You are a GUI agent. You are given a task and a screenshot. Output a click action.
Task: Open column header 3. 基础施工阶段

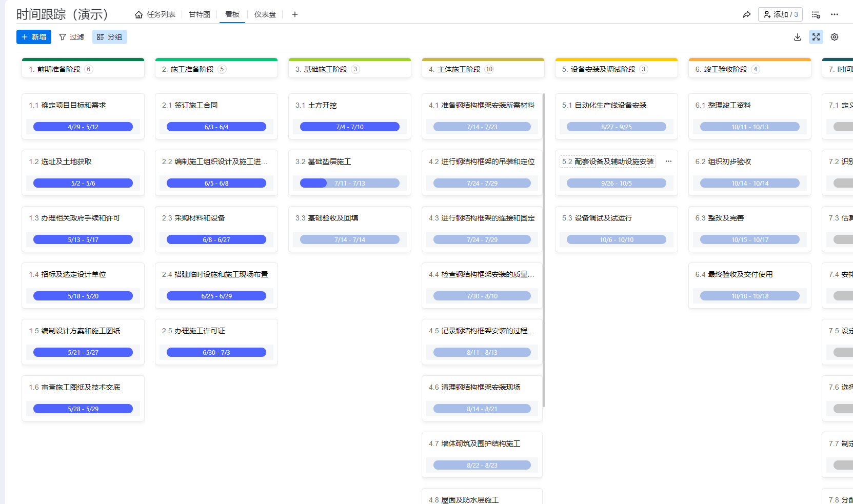pos(350,69)
